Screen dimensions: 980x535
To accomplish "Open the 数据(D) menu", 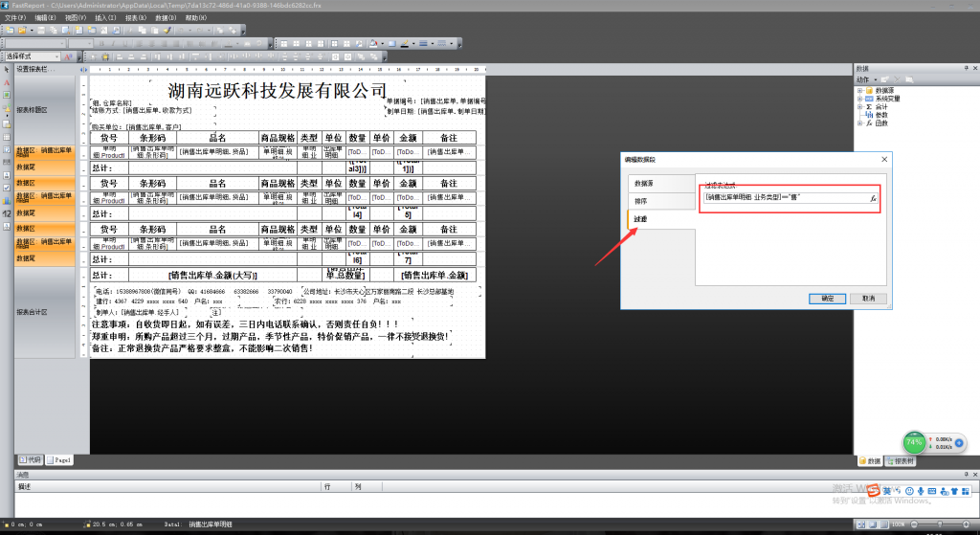I will (166, 18).
